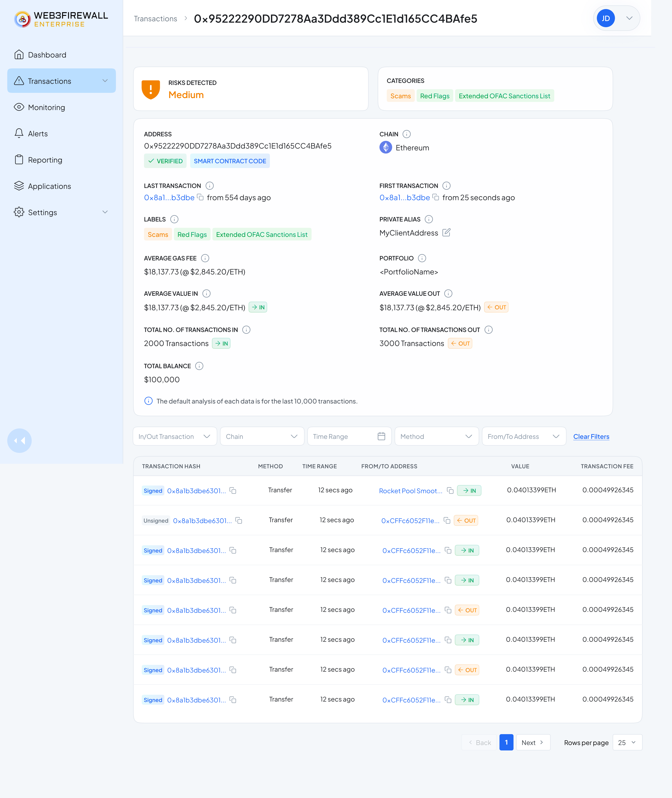This screenshot has height=798, width=672.
Task: Open Last Transaction hash 0x8a1...b3dbe link
Action: tap(169, 197)
